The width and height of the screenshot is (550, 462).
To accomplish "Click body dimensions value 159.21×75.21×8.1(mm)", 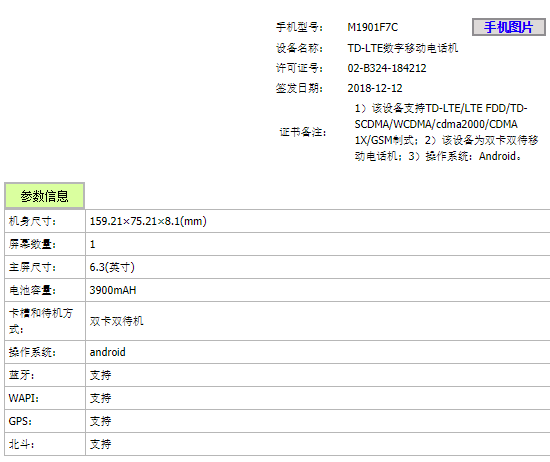I will [x=148, y=221].
